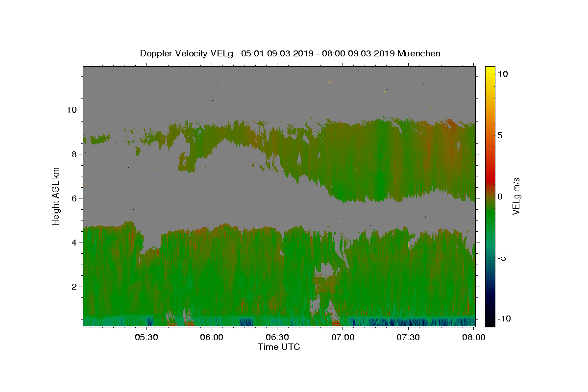
Task: Click the height tick label 2
Action: (x=74, y=287)
